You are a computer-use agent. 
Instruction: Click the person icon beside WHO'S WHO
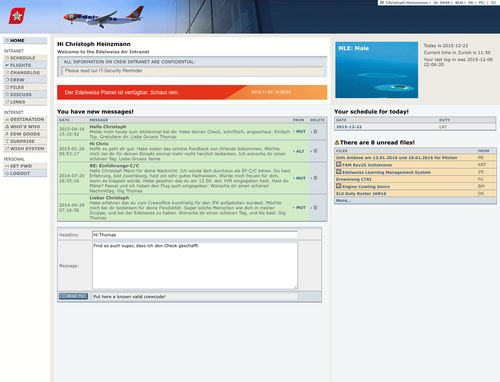(x=7, y=127)
